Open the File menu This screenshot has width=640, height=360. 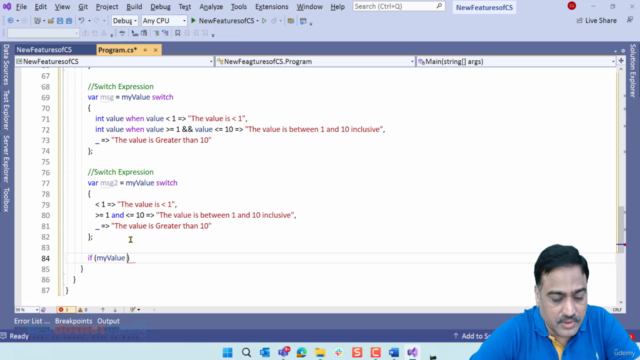(21, 7)
